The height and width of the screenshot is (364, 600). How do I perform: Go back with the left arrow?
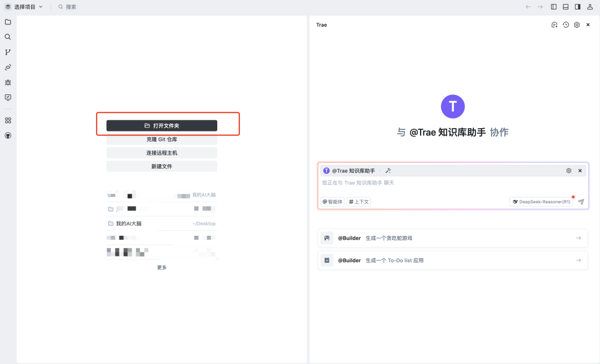coord(528,7)
